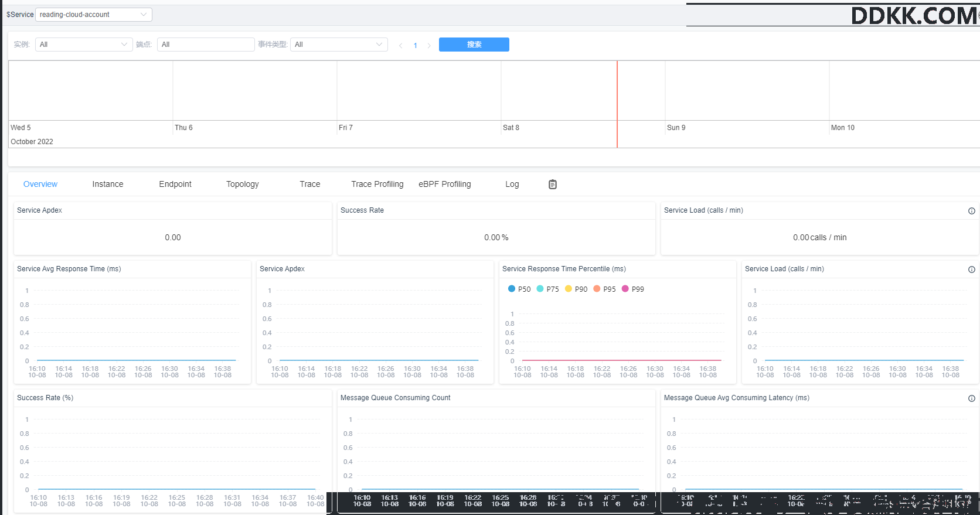This screenshot has height=515, width=980.
Task: Expand the 事件类型 All dropdown
Action: [x=339, y=45]
